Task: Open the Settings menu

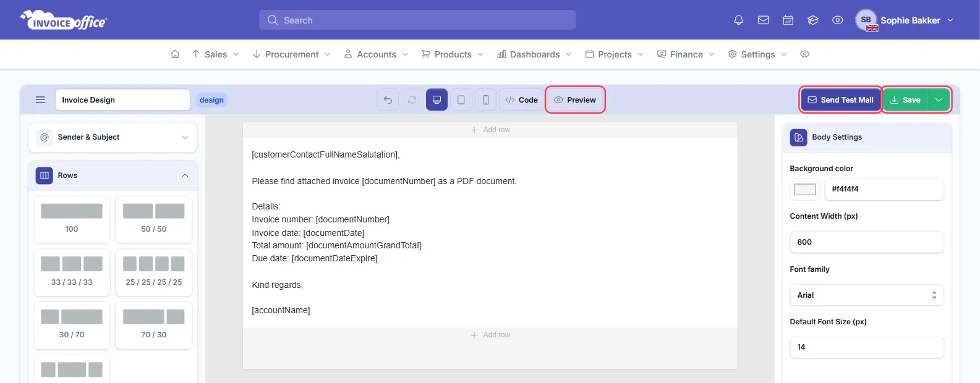Action: pos(757,54)
